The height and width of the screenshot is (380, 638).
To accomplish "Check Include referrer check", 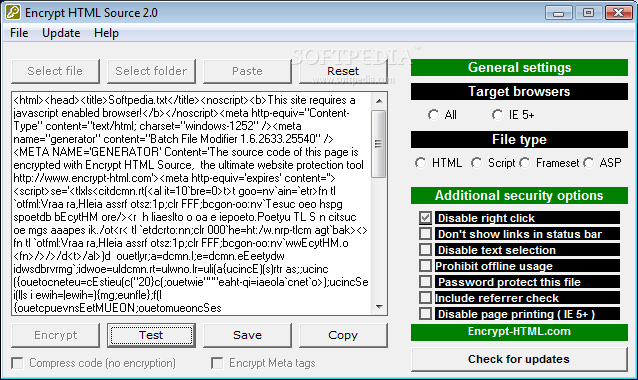I will [x=425, y=297].
